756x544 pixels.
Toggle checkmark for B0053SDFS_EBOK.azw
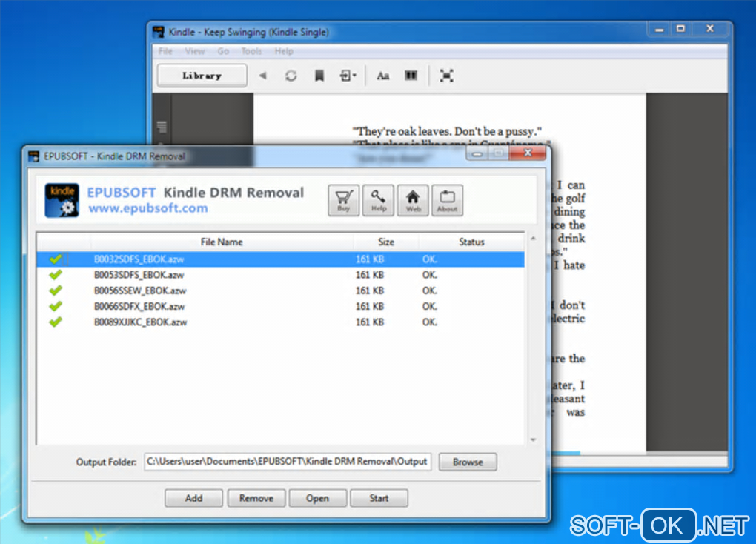[56, 275]
